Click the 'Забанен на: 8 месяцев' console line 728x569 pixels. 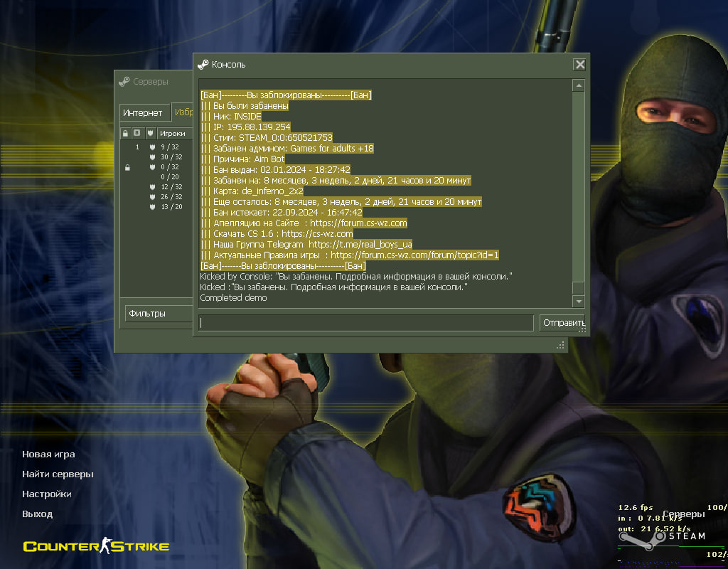click(336, 181)
